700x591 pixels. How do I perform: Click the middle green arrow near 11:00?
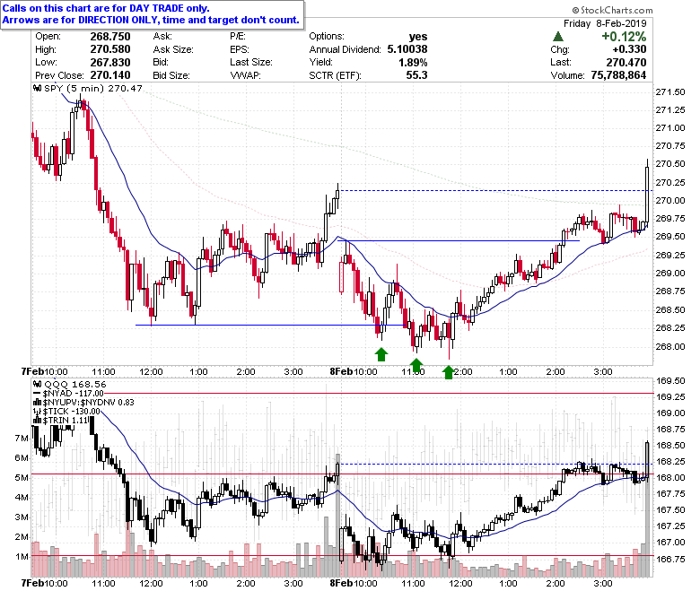coord(416,365)
